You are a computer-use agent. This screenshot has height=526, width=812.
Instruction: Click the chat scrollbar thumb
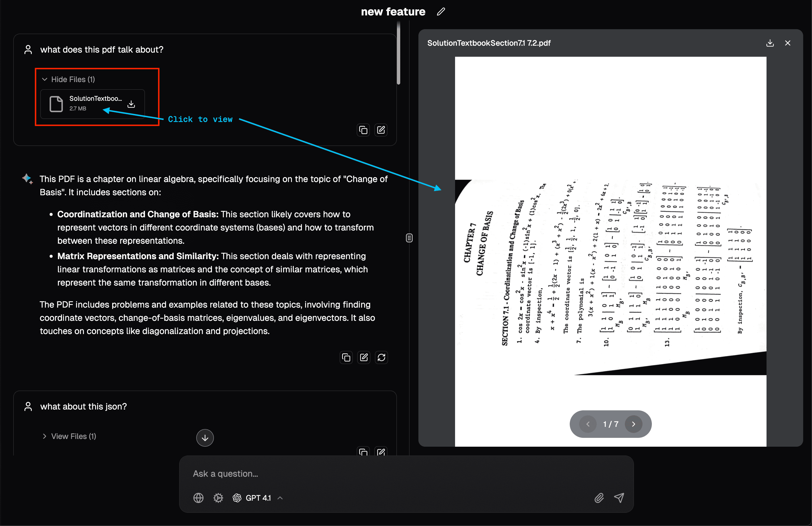coord(399,53)
